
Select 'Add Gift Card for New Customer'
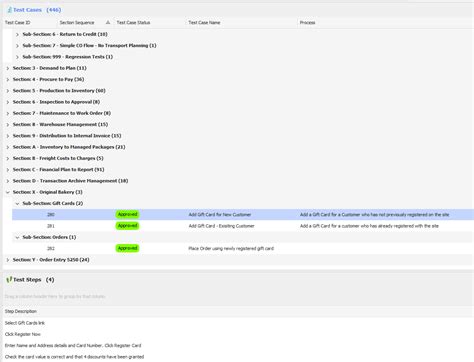pos(220,215)
